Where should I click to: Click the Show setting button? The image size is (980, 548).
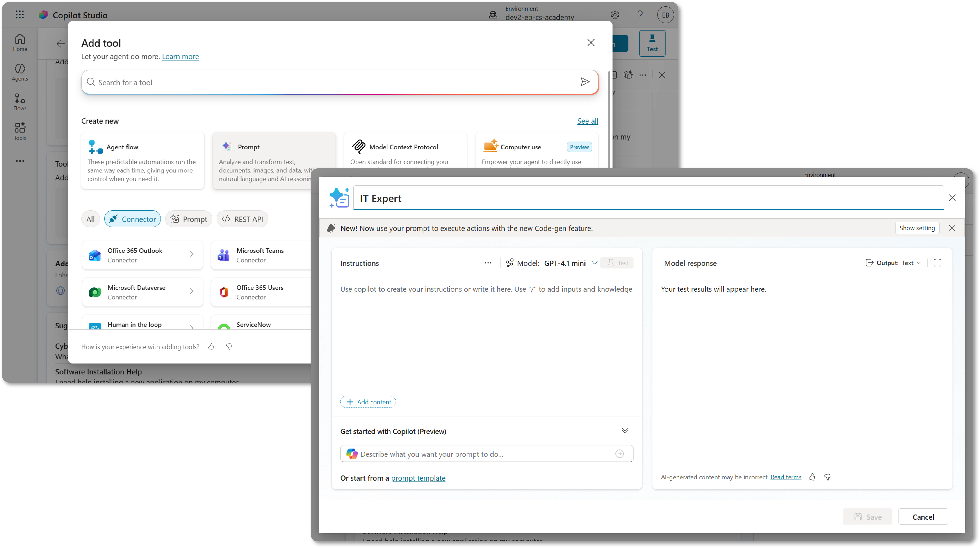917,228
